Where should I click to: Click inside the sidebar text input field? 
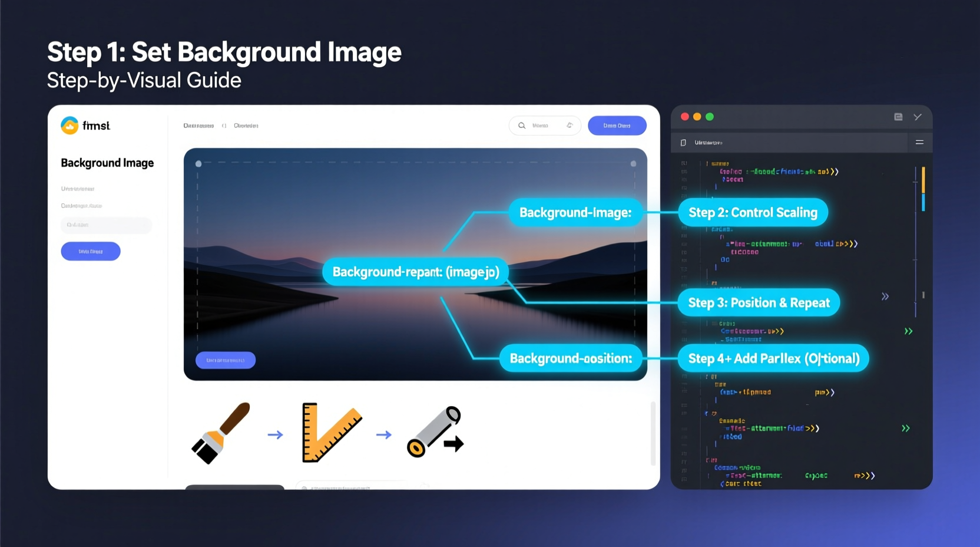click(x=106, y=225)
